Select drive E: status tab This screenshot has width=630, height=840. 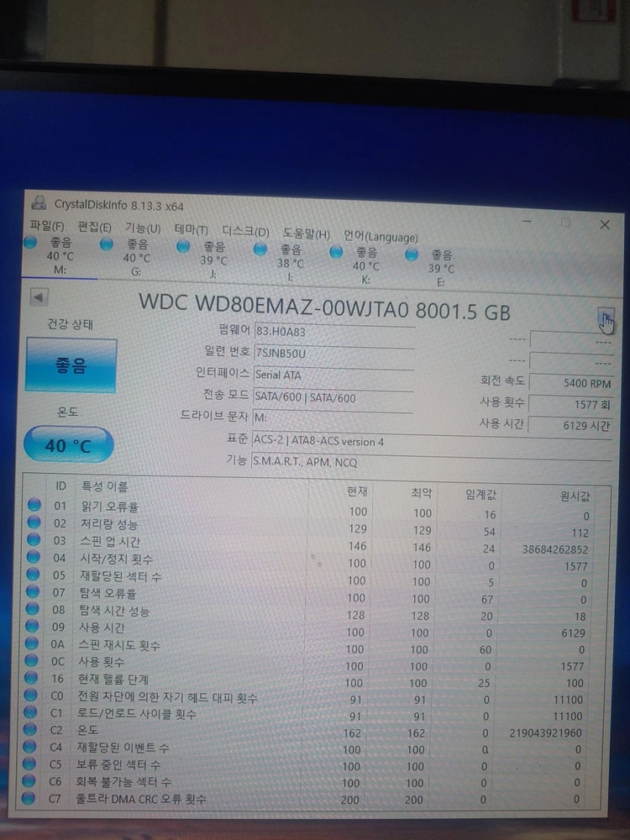click(x=441, y=269)
